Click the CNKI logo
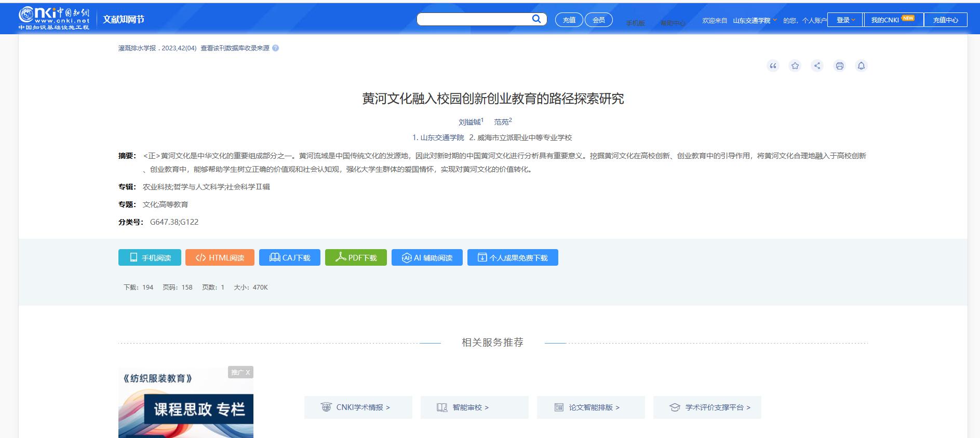The height and width of the screenshot is (438, 980). pyautogui.click(x=54, y=19)
